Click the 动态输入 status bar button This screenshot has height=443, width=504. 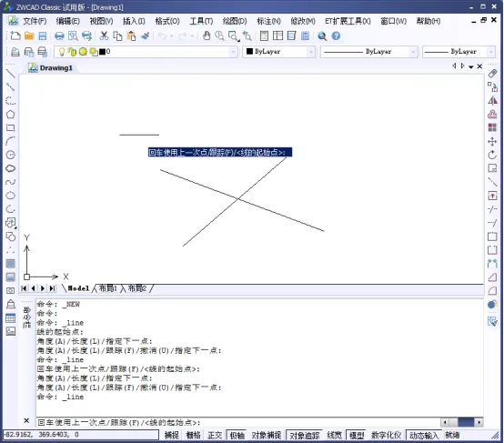(424, 436)
